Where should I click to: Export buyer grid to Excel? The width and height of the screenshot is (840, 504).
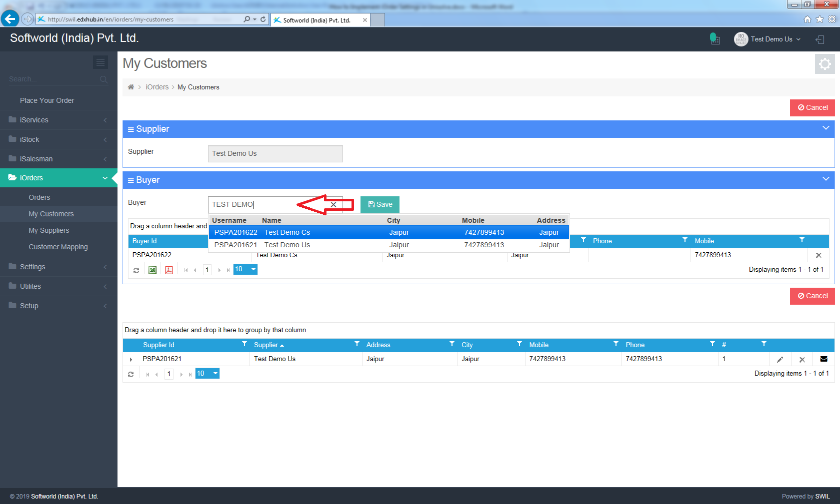152,270
